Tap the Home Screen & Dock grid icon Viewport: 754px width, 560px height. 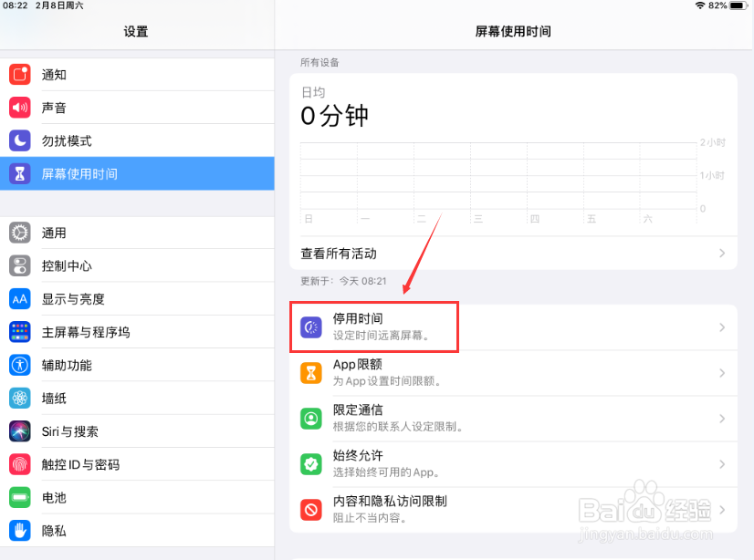point(20,332)
